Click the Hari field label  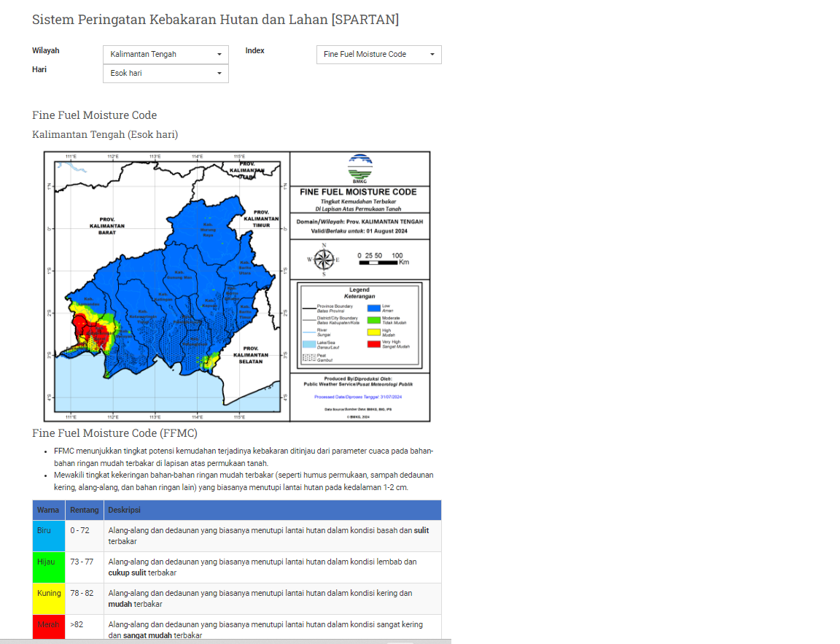pyautogui.click(x=39, y=69)
